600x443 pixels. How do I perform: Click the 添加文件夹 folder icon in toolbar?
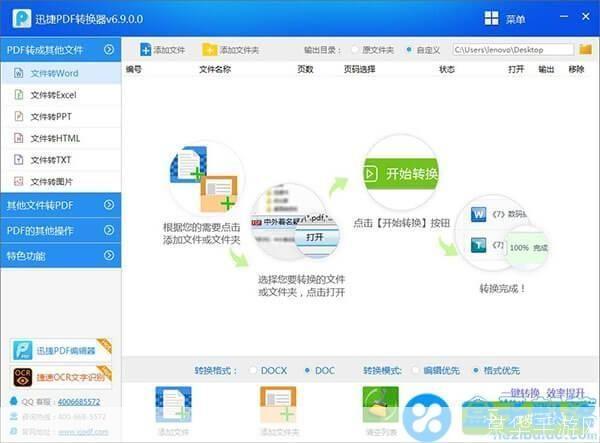[x=210, y=50]
